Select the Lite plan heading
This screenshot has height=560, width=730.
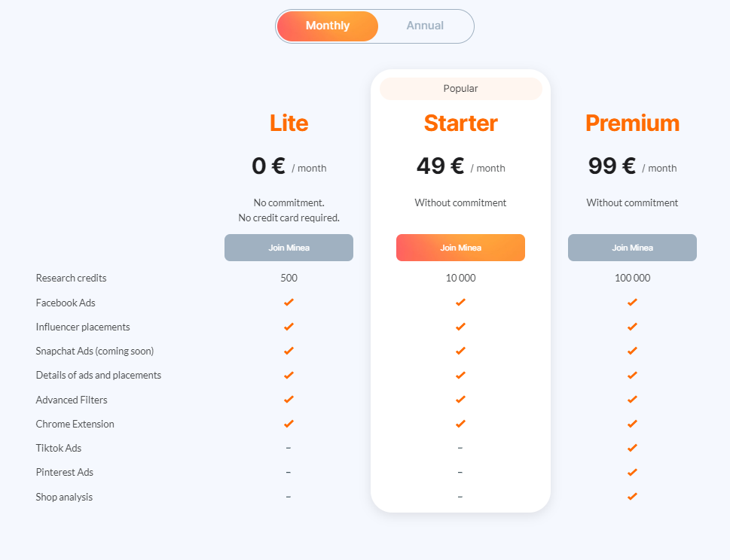(289, 123)
